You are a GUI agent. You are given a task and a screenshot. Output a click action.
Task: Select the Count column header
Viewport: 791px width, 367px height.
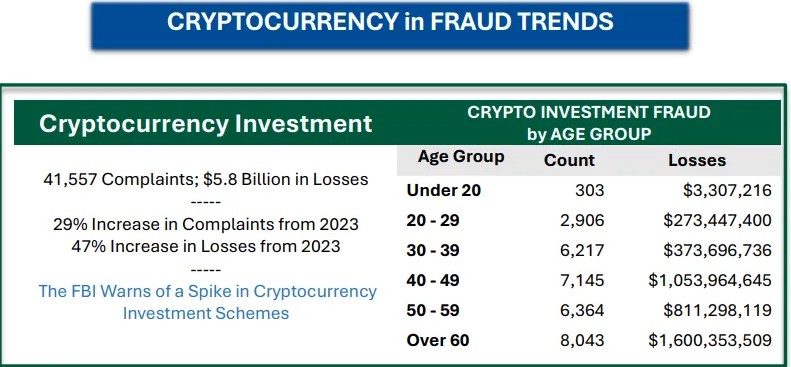tap(569, 160)
